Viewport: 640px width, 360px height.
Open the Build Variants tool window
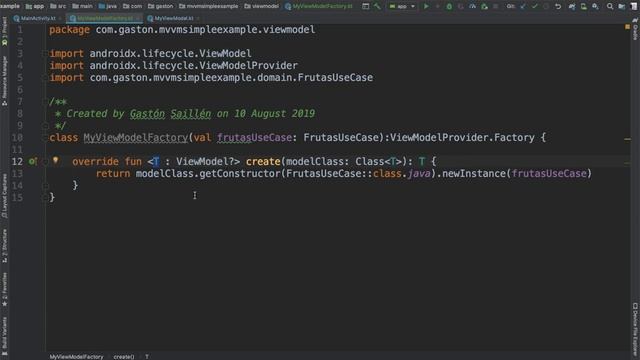[x=4, y=336]
